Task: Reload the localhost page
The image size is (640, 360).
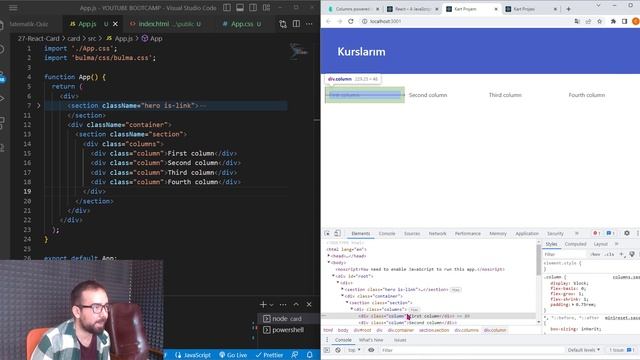Action: click(351, 21)
